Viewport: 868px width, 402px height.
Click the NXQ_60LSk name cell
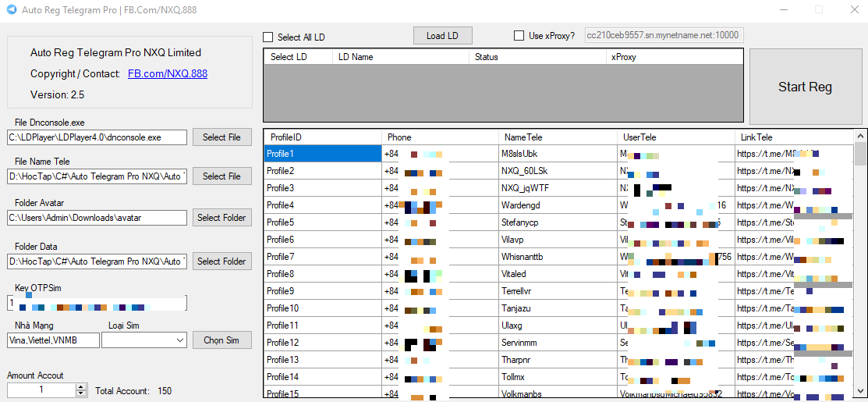tap(558, 170)
